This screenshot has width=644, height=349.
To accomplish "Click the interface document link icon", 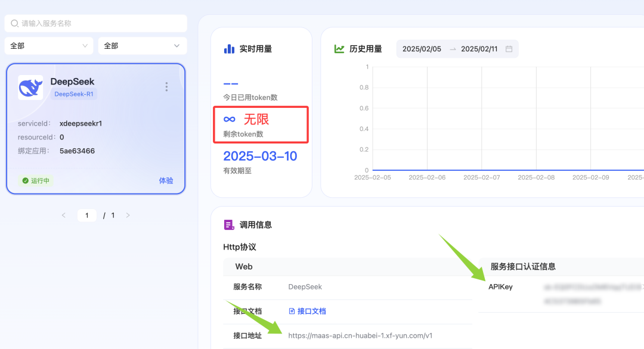I will [x=292, y=311].
